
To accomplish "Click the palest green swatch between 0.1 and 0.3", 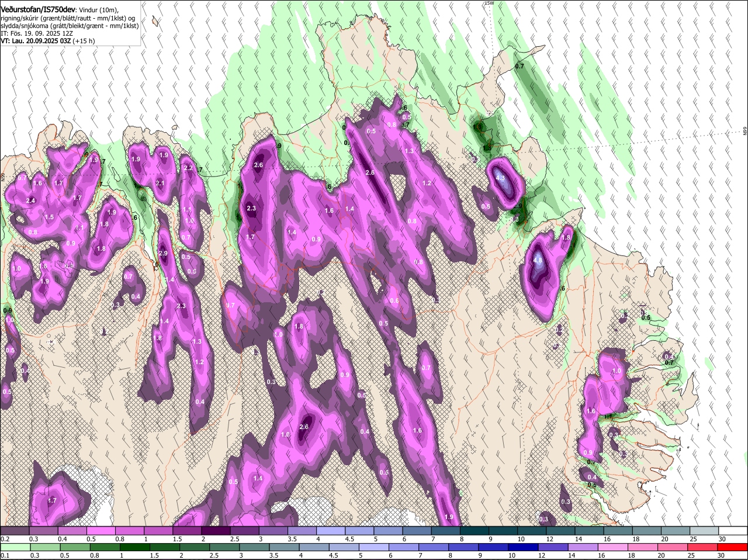I will [15, 547].
